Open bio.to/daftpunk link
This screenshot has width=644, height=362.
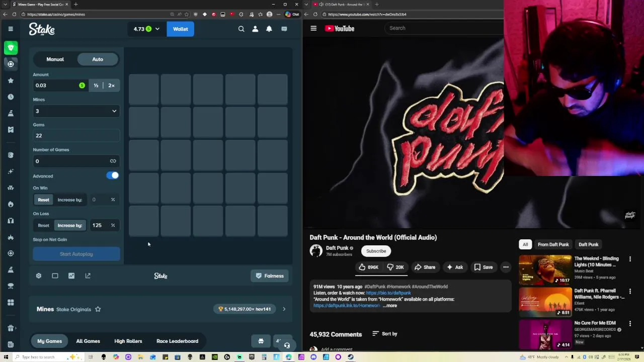click(x=388, y=293)
